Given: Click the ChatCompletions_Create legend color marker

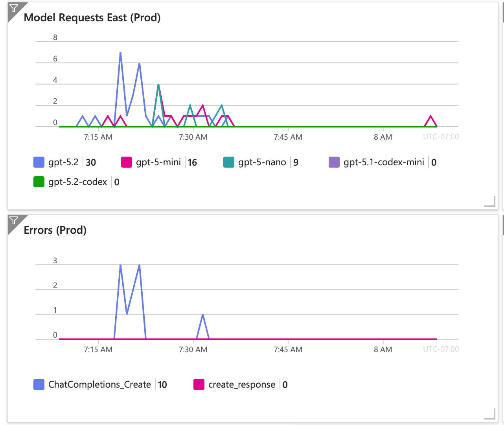Looking at the screenshot, I should 38,384.
